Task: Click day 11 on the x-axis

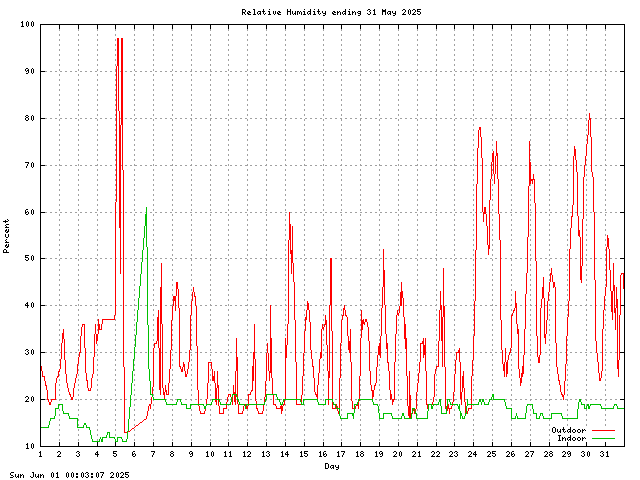Action: pyautogui.click(x=229, y=454)
